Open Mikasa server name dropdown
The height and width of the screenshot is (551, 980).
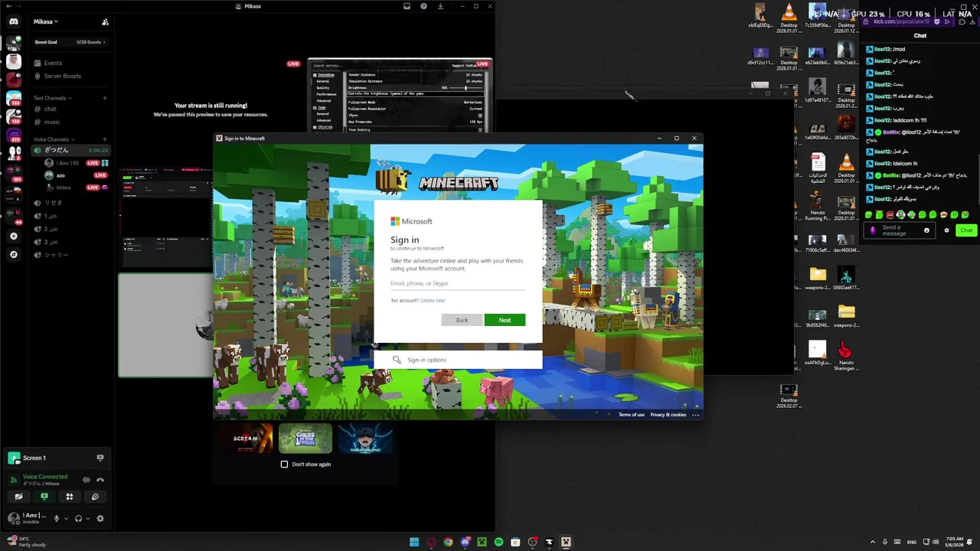[46, 21]
